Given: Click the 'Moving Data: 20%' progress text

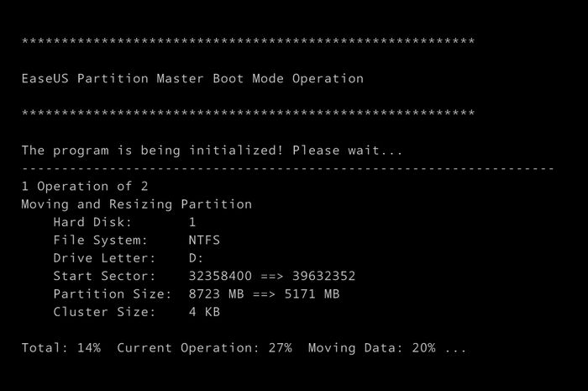Looking at the screenshot, I should tap(371, 348).
